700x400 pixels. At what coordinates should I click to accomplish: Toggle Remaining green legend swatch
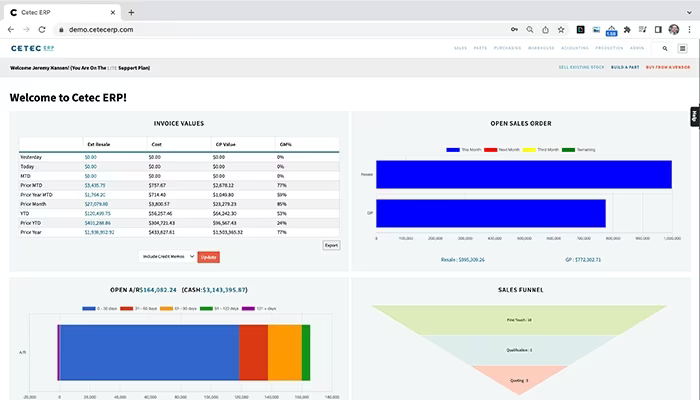point(568,150)
